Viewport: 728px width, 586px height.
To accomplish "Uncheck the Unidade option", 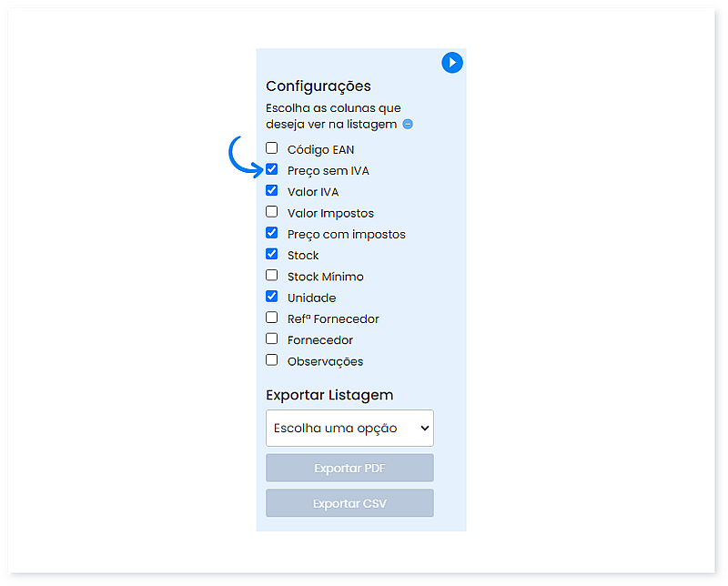I will [271, 296].
